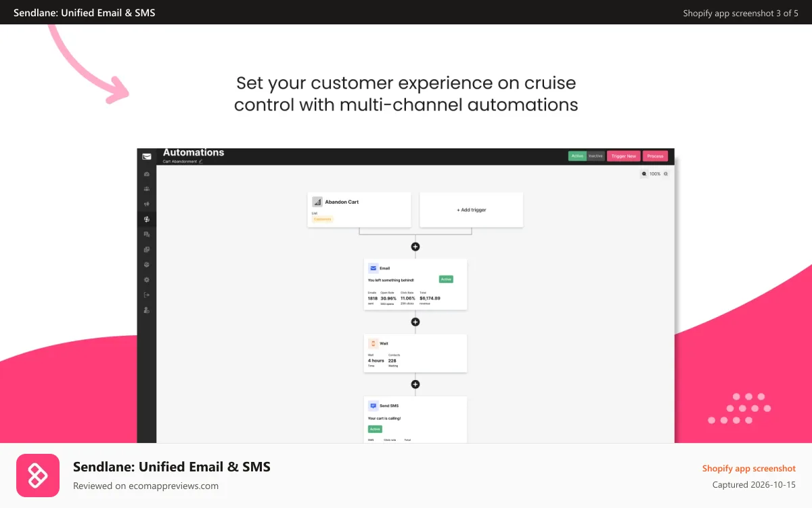
Task: Click the 228 contacts waiting value
Action: click(392, 360)
